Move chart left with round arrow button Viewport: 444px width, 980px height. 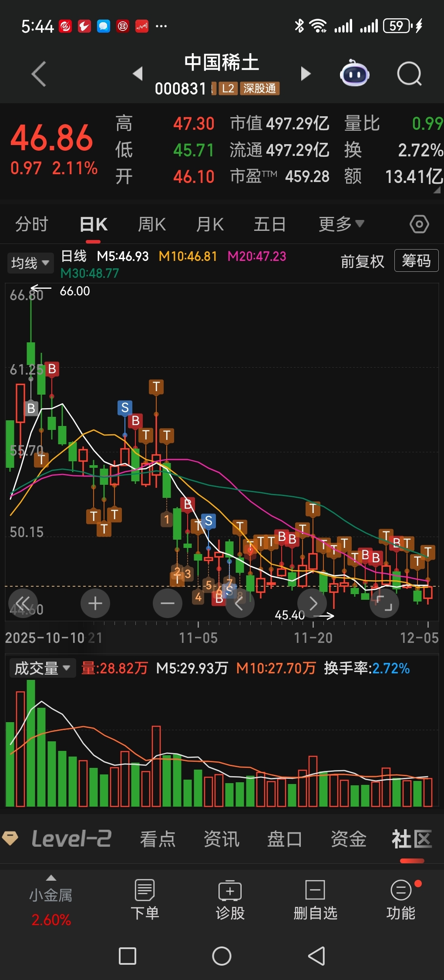pos(239,603)
